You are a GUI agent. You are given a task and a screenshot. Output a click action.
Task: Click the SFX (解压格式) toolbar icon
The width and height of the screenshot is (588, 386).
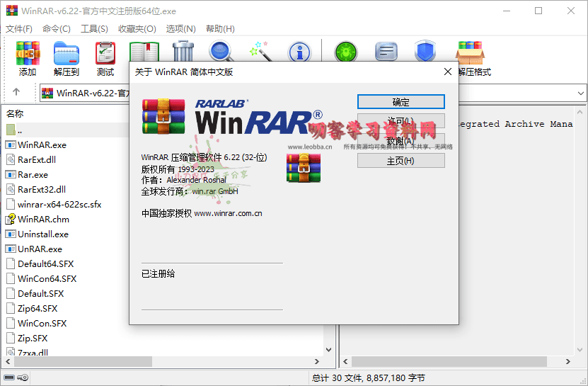click(471, 53)
